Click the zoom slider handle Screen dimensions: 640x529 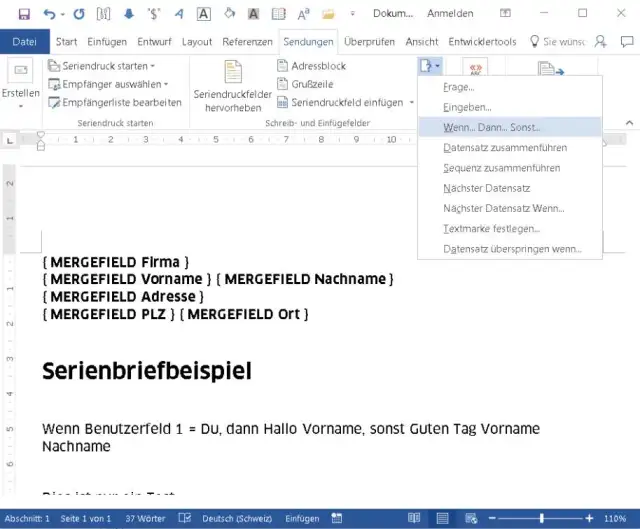(x=541, y=518)
